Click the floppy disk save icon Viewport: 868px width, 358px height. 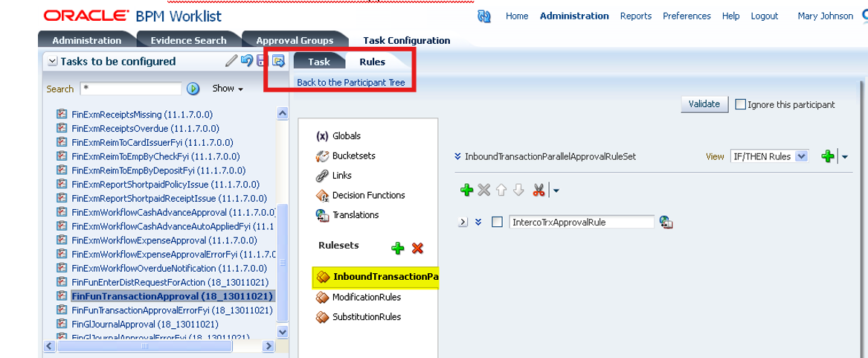pos(262,61)
